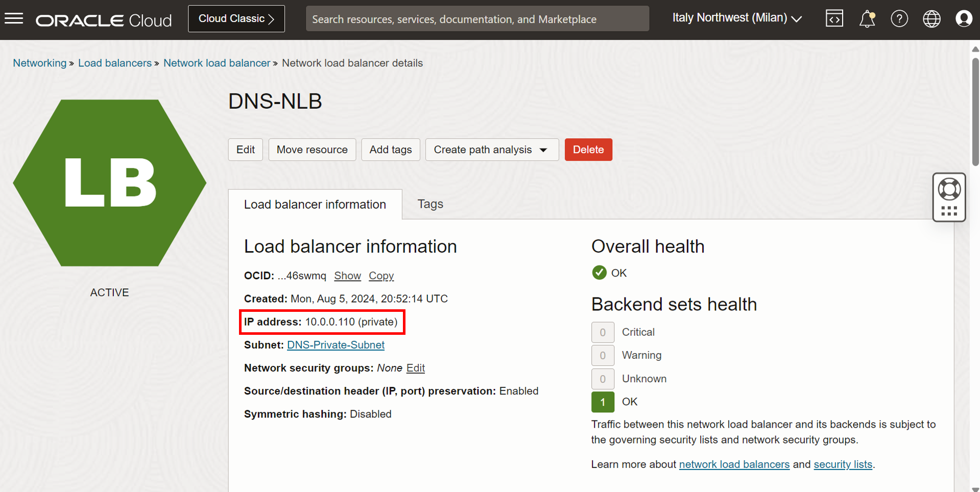Open the network load balancers help link

[734, 464]
